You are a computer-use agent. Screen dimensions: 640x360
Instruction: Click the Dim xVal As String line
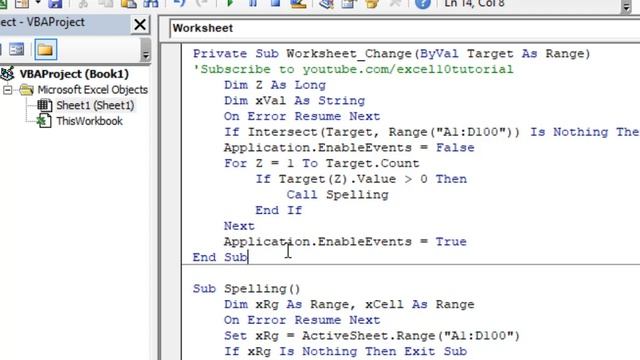tap(294, 101)
